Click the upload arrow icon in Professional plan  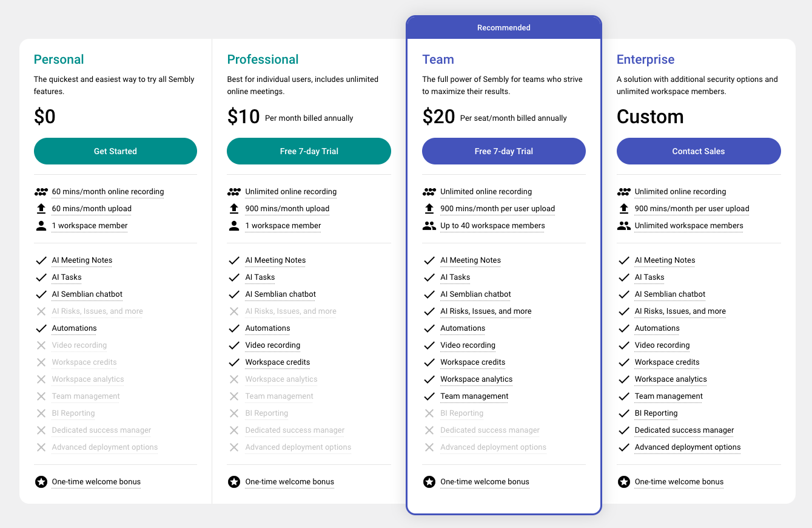pyautogui.click(x=234, y=209)
